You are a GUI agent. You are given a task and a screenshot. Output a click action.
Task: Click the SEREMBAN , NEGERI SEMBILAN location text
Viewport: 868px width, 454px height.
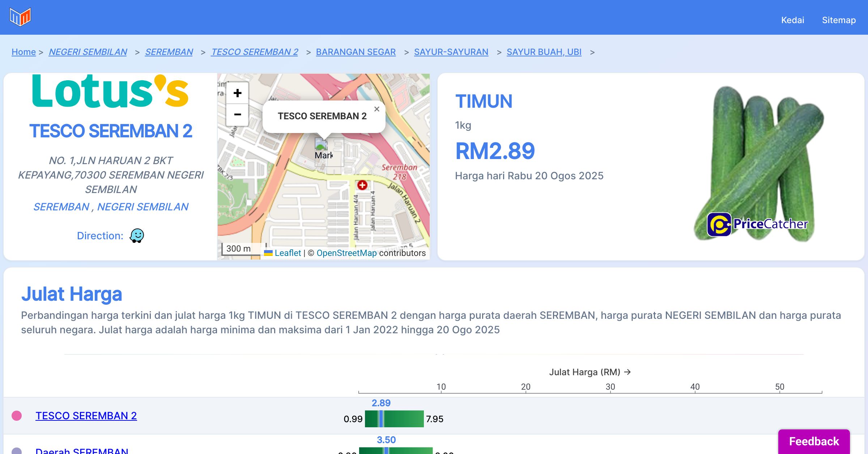[x=111, y=207]
